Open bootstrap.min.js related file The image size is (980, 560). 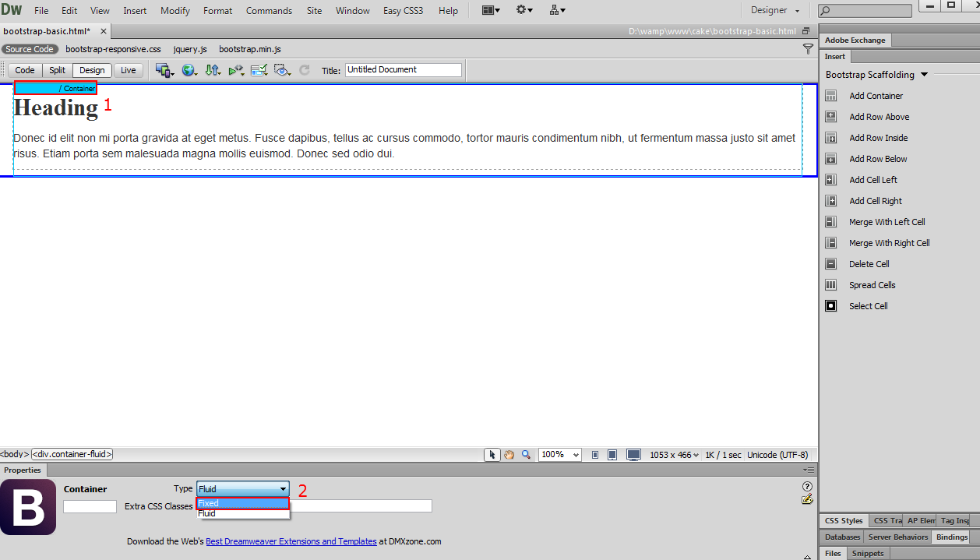pyautogui.click(x=250, y=49)
